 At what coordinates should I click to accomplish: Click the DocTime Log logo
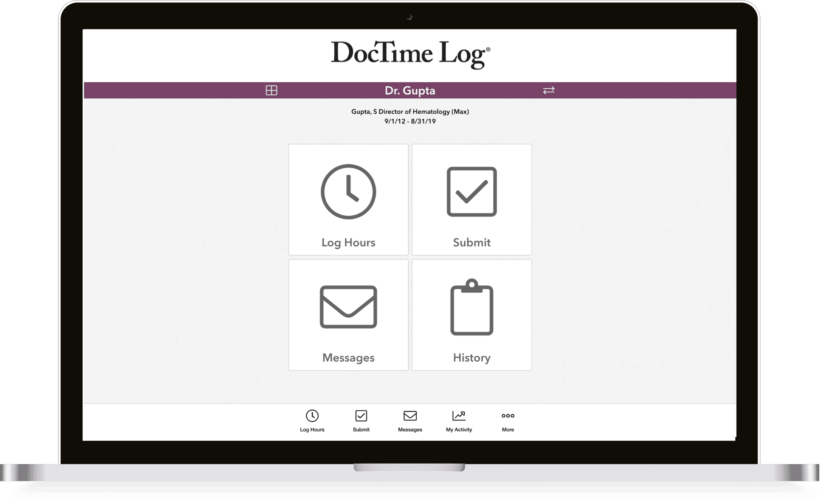click(x=411, y=54)
